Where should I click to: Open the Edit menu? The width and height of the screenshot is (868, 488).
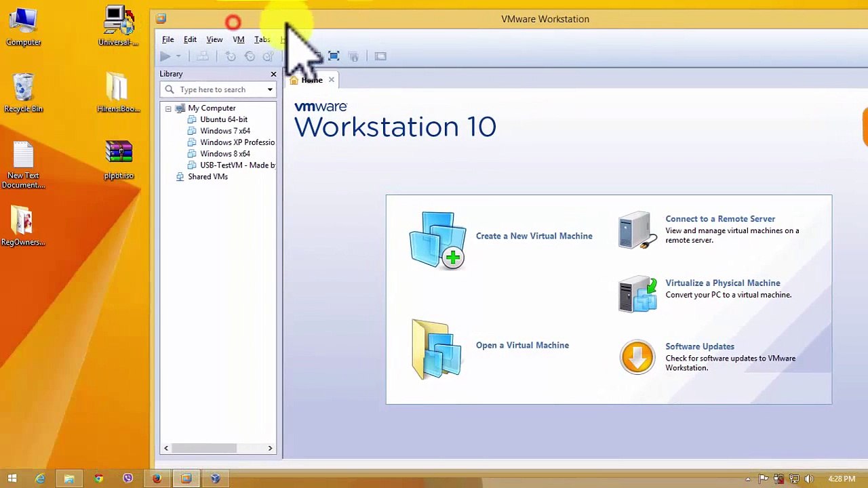click(190, 39)
